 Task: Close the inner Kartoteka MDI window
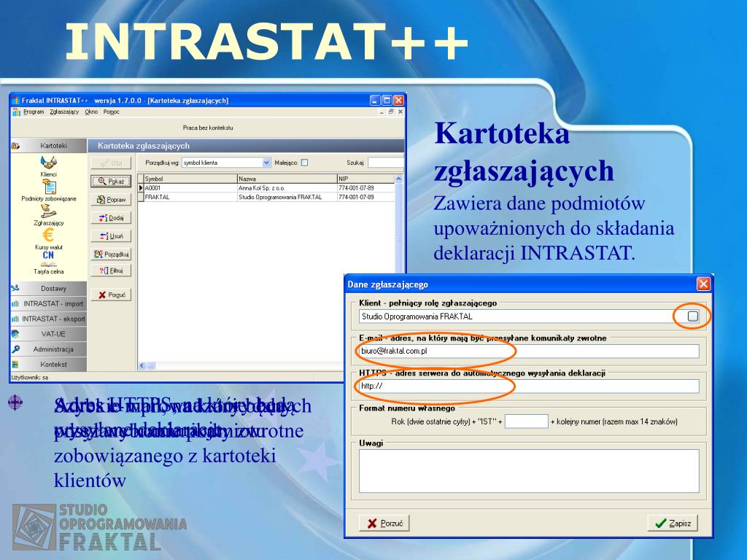point(400,112)
